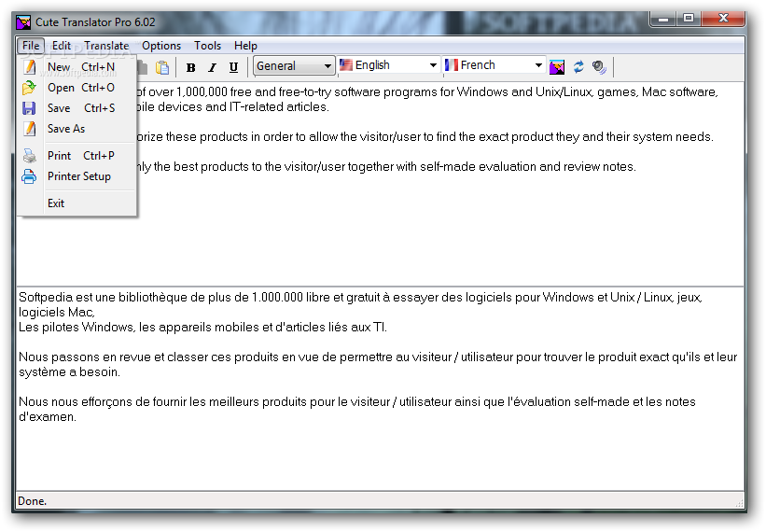The width and height of the screenshot is (766, 532).
Task: Click the 'Done.' status bar text
Action: (33, 501)
